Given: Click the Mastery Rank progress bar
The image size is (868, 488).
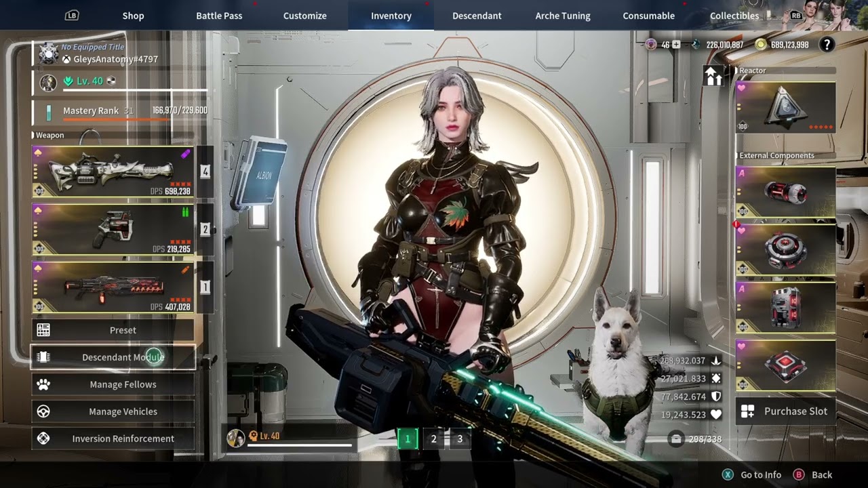Looking at the screenshot, I should click(135, 120).
